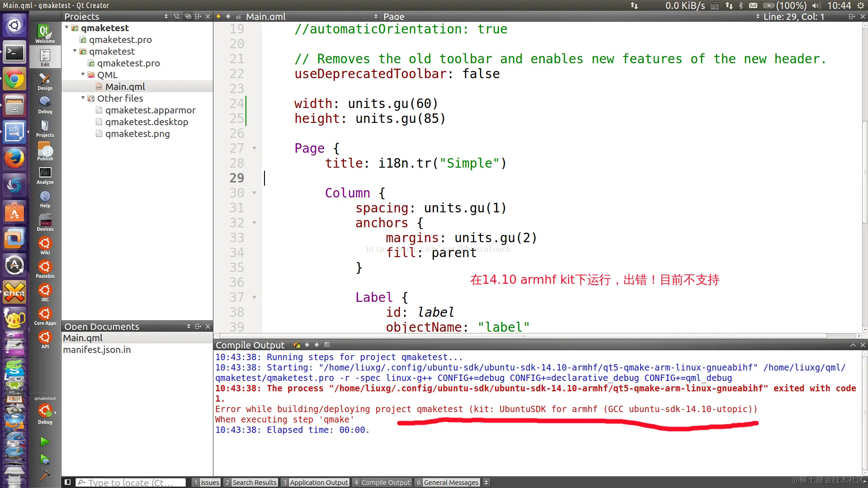868x488 pixels.
Task: Collapse the Other files folder
Action: (x=83, y=98)
